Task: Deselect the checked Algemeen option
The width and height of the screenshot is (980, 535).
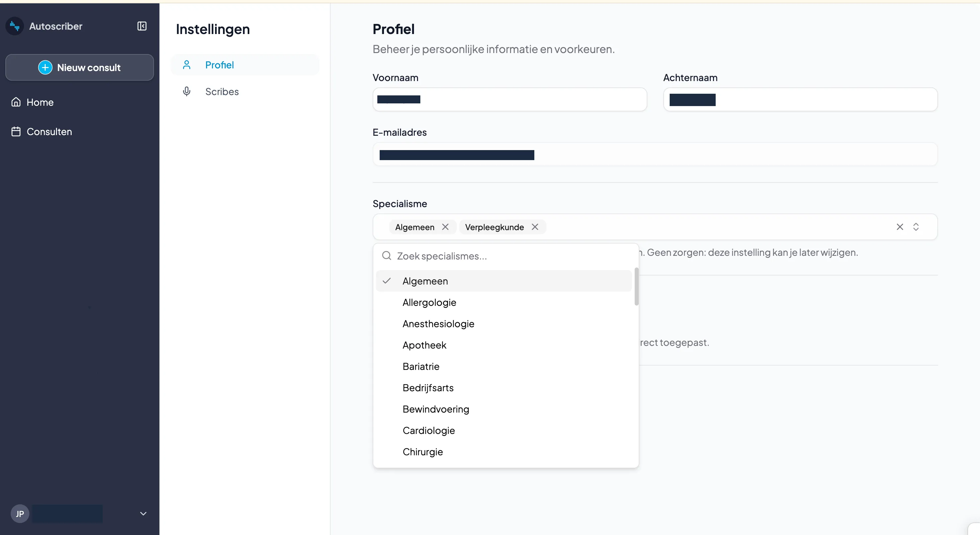Action: [x=504, y=281]
